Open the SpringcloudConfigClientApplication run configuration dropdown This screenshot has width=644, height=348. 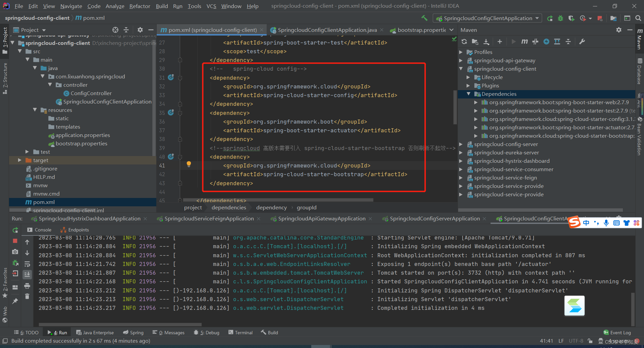click(x=488, y=18)
